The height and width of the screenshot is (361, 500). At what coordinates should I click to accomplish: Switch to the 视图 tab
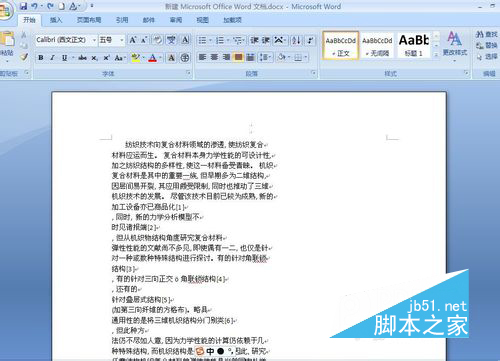click(202, 20)
